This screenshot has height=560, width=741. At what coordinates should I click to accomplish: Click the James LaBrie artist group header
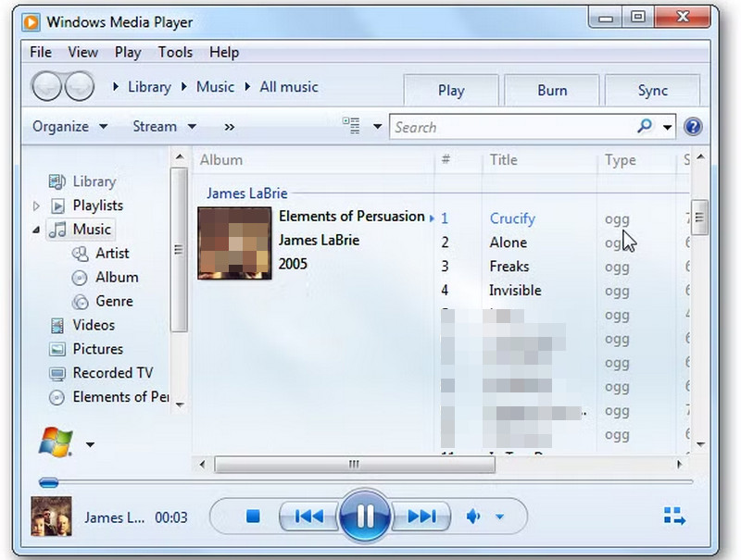(x=247, y=193)
